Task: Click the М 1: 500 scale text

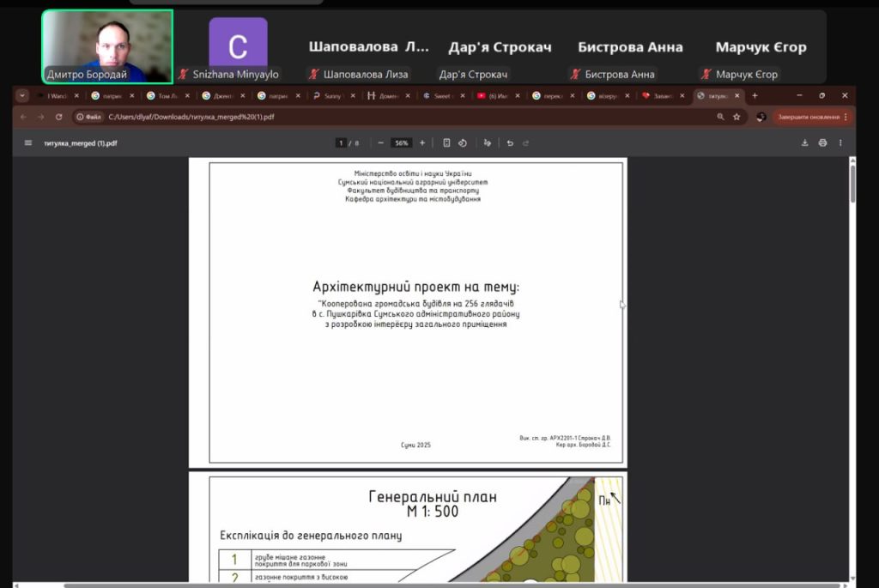Action: 433,512
